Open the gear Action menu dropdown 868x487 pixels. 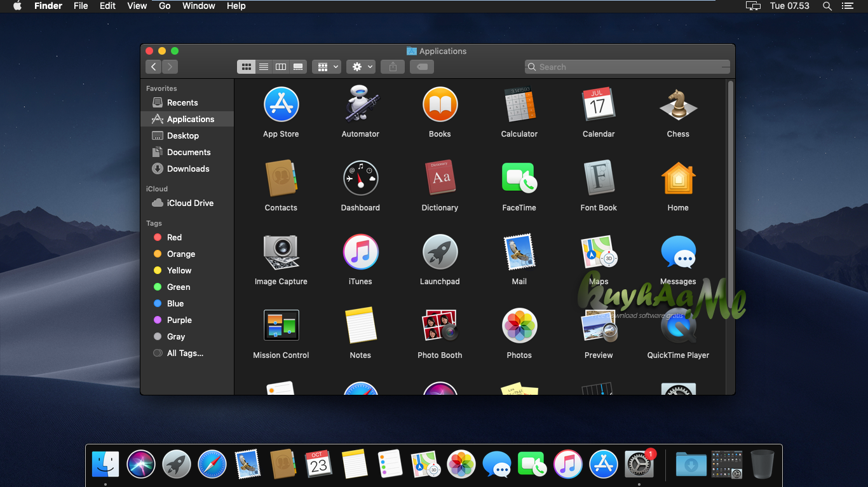(361, 67)
